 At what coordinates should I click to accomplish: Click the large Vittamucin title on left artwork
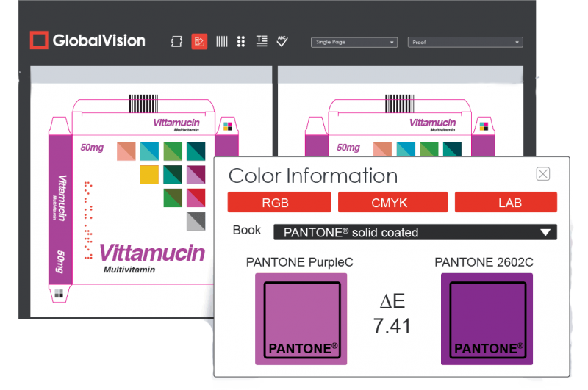[x=151, y=253]
